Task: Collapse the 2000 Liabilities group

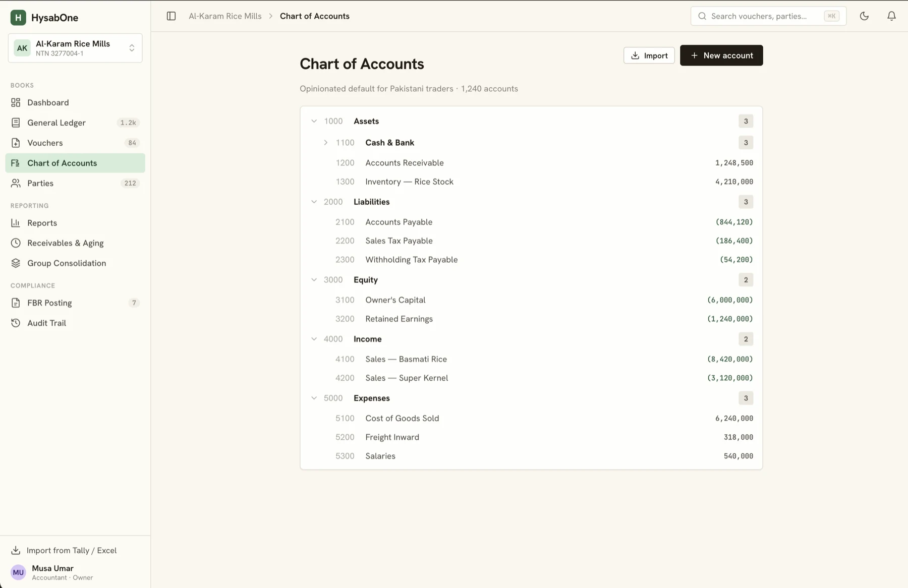Action: point(314,202)
